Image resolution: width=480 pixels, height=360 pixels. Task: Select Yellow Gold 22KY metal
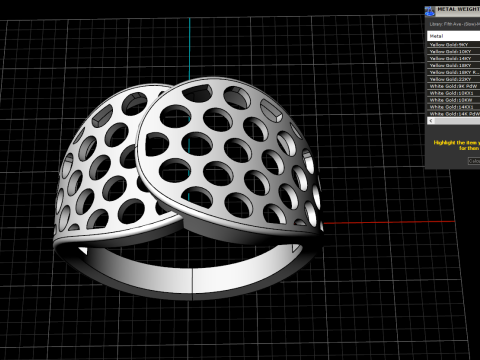pos(454,79)
